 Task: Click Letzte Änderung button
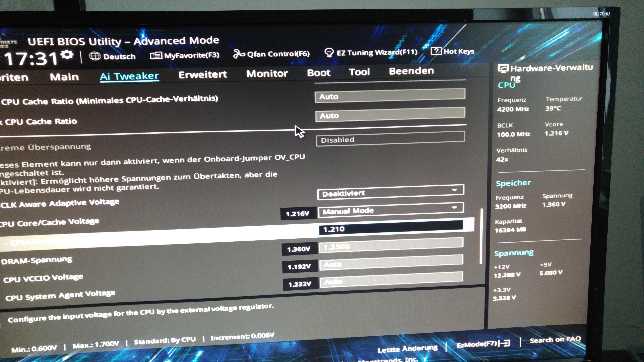(407, 349)
